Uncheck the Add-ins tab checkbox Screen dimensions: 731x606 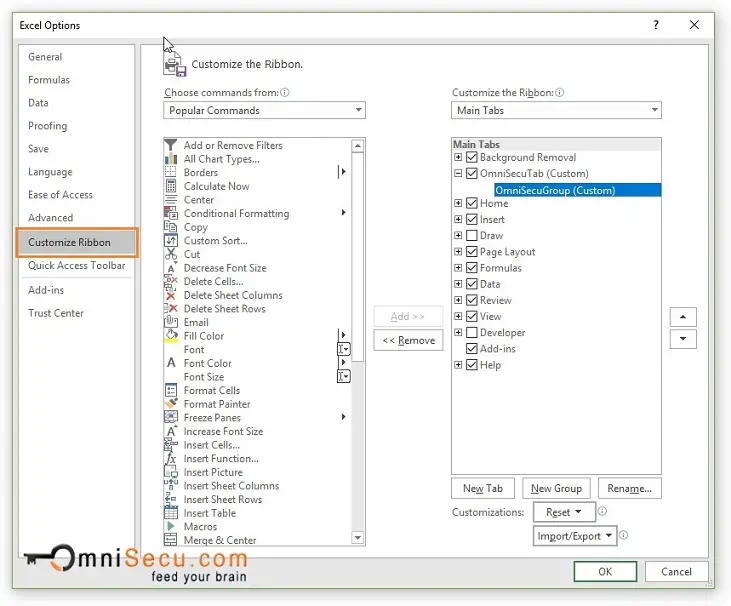click(x=472, y=349)
